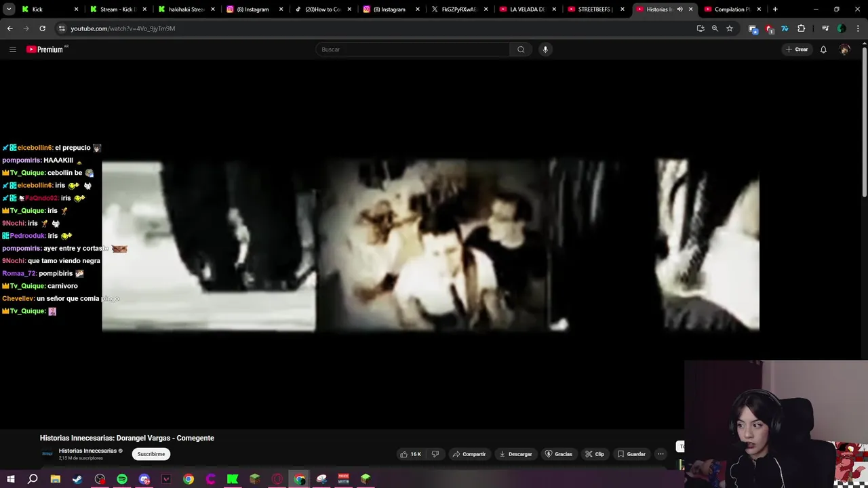The height and width of the screenshot is (488, 868).
Task: Open the zoom magnifier in address bar
Action: [715, 28]
